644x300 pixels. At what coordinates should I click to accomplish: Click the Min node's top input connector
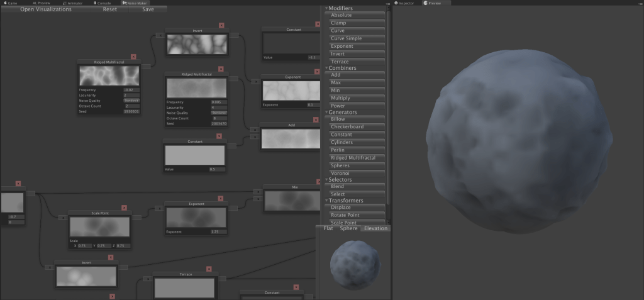257,191
